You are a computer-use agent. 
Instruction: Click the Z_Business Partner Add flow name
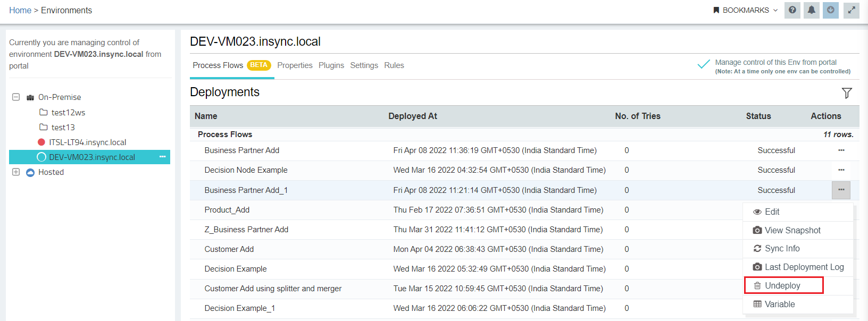coord(247,230)
